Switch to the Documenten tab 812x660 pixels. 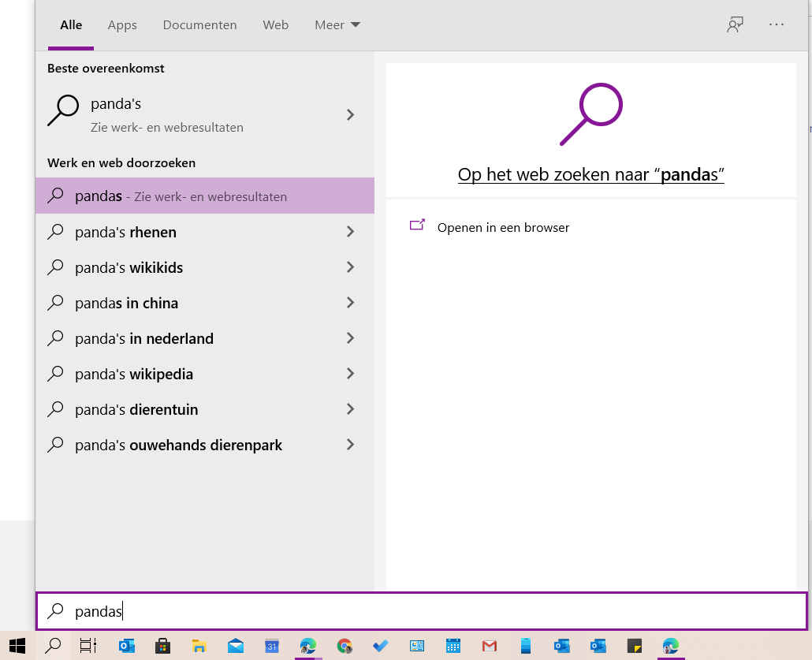tap(200, 25)
